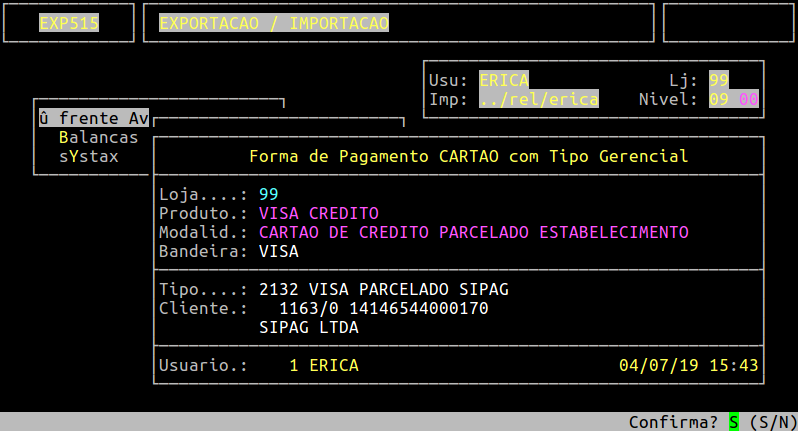Viewport: 798px width, 431px height.
Task: Click the 04/07/19 15:43 timestamp
Action: coord(688,366)
